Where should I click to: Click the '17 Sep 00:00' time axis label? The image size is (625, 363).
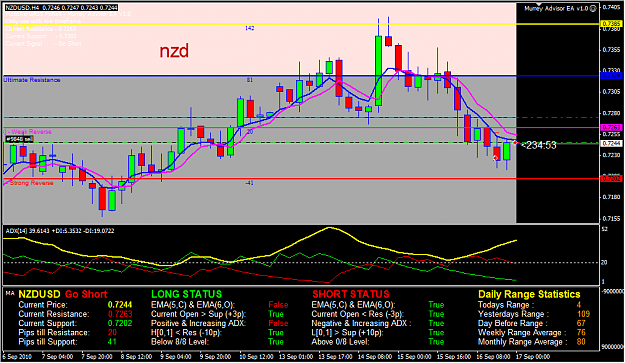click(533, 357)
